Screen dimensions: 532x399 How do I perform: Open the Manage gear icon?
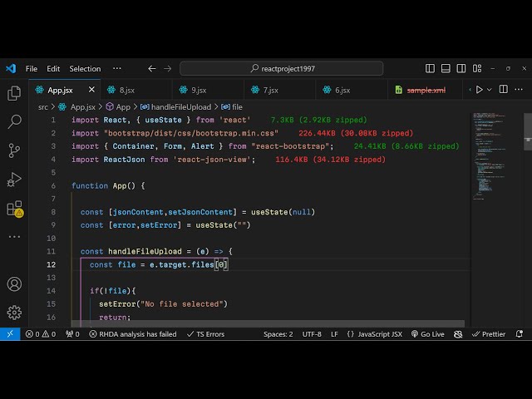point(14,313)
